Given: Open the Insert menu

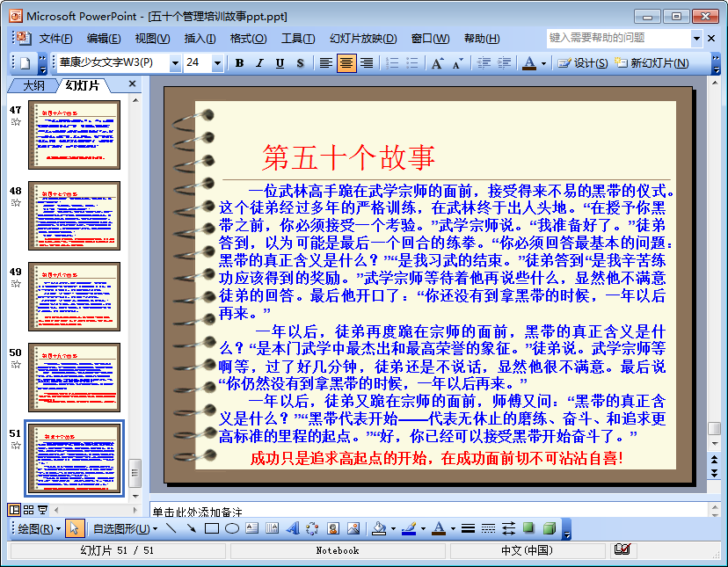Looking at the screenshot, I should [x=200, y=39].
